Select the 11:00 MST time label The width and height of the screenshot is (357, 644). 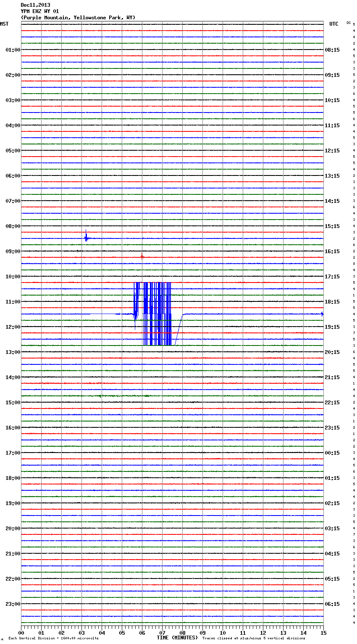tap(13, 302)
